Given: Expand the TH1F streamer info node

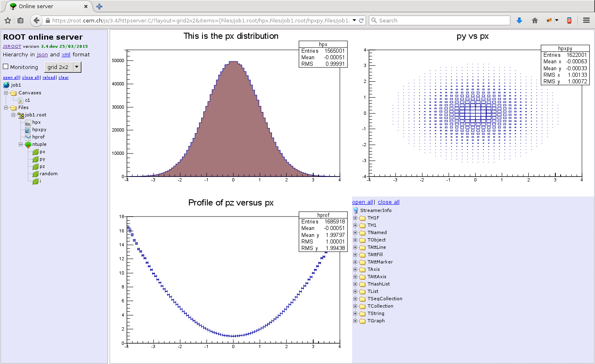Looking at the screenshot, I should (x=355, y=218).
